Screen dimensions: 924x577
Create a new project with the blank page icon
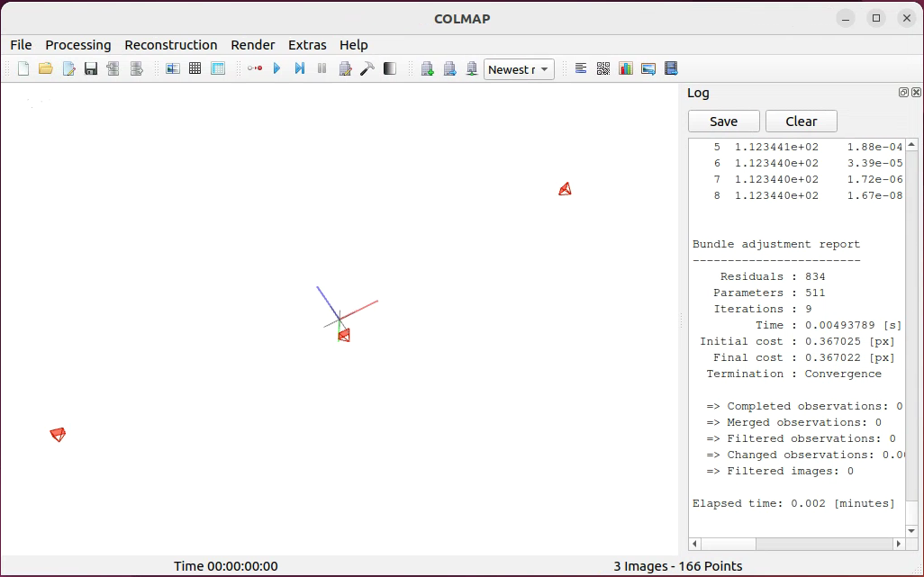(23, 69)
